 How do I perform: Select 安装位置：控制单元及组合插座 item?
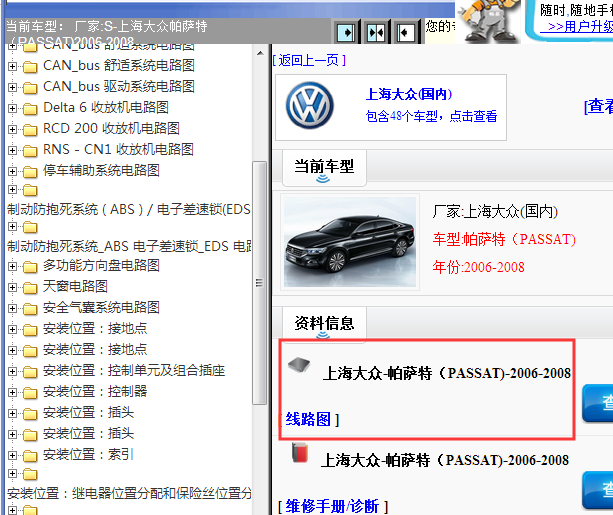tap(134, 371)
